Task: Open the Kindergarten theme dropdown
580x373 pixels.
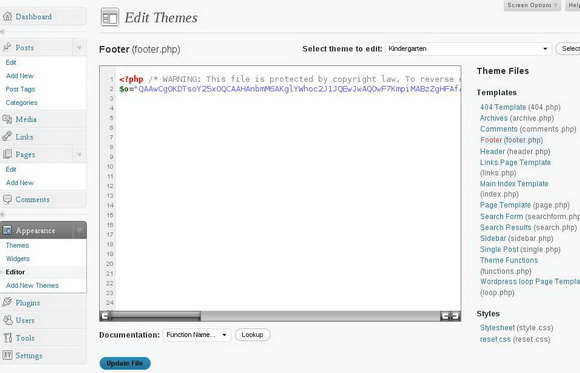Action: [x=468, y=49]
